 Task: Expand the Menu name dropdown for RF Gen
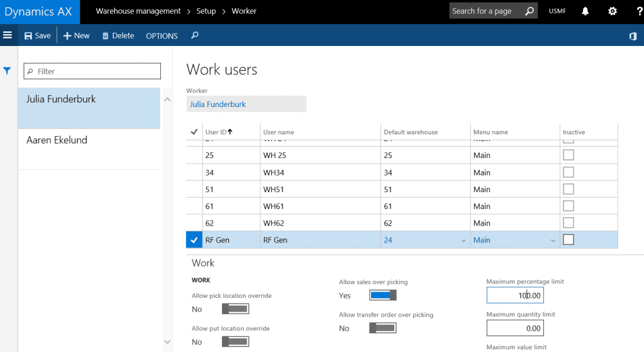click(x=553, y=241)
